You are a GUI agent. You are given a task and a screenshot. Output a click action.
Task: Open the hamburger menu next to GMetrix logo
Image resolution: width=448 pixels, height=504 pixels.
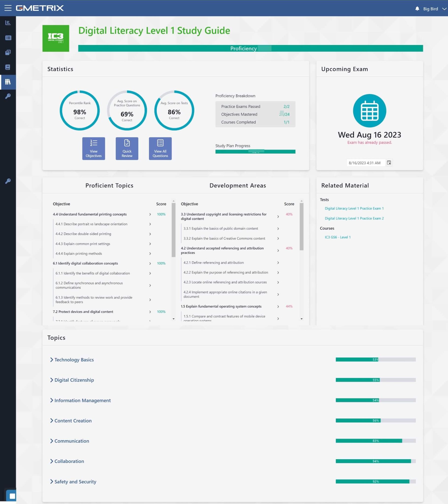[8, 8]
